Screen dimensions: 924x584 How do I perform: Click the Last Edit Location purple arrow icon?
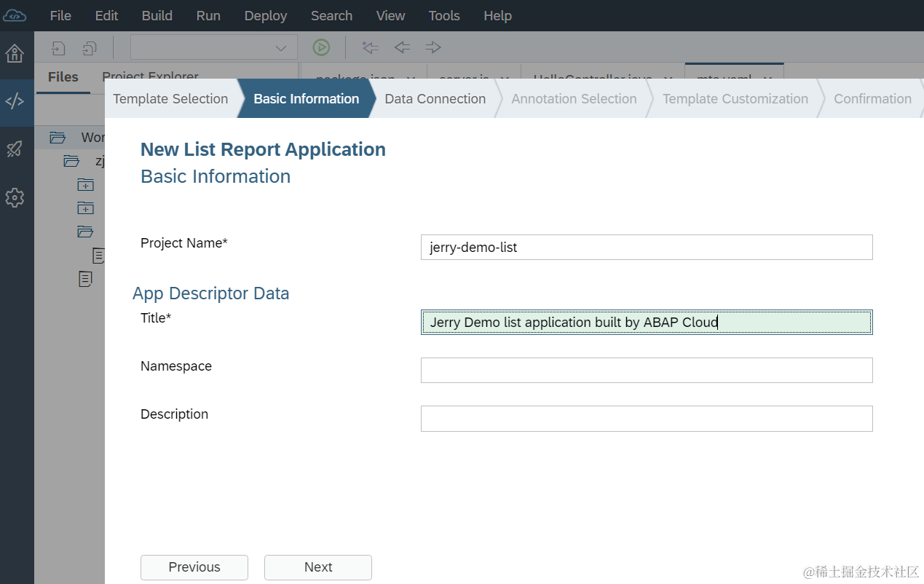(371, 47)
